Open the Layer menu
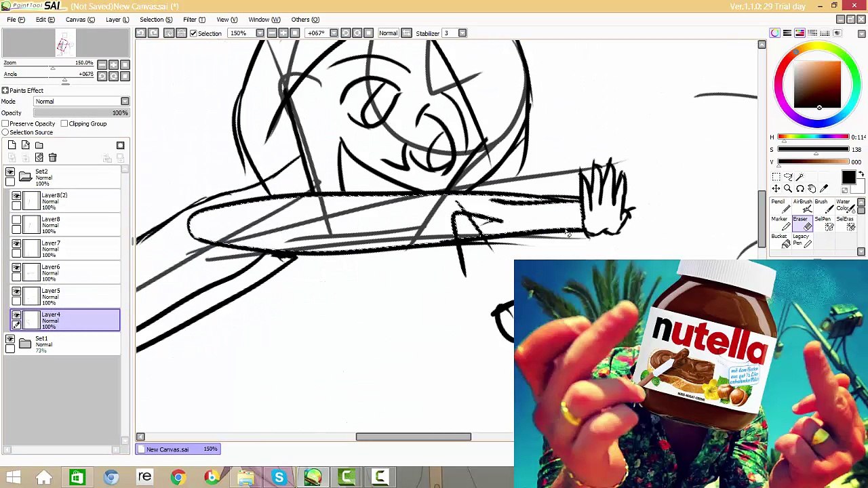This screenshot has height=488, width=868. (x=117, y=20)
